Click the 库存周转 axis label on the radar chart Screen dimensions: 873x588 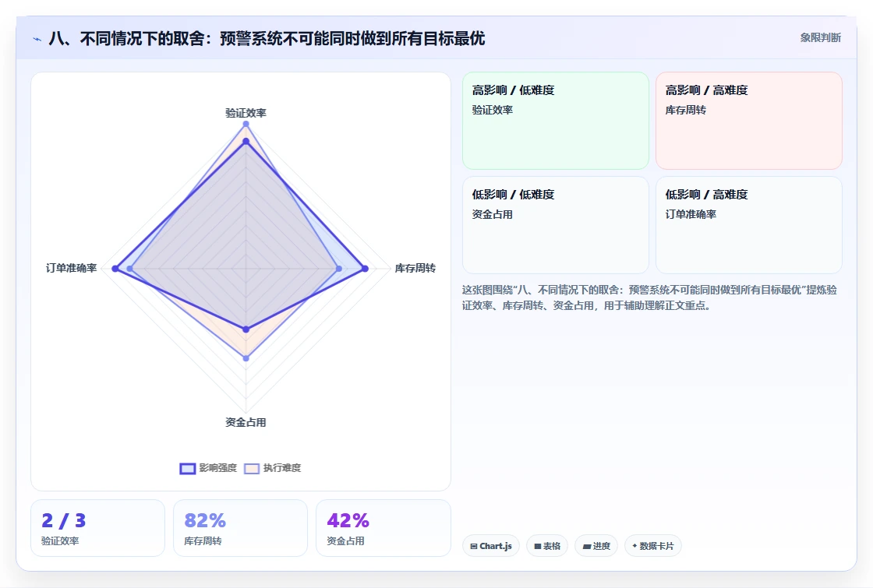click(415, 268)
